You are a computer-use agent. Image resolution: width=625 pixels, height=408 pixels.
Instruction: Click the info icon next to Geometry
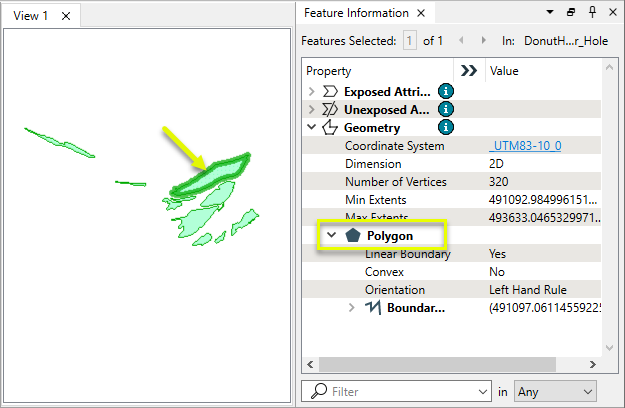point(446,127)
